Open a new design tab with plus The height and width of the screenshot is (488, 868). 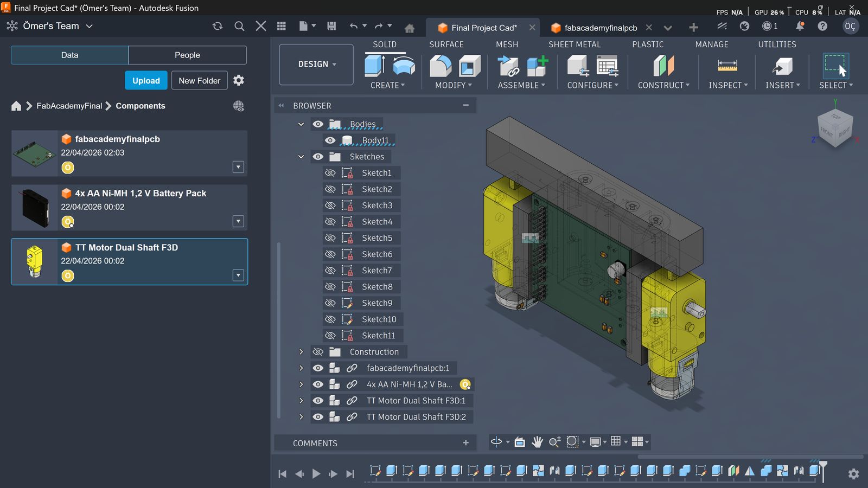click(x=693, y=28)
